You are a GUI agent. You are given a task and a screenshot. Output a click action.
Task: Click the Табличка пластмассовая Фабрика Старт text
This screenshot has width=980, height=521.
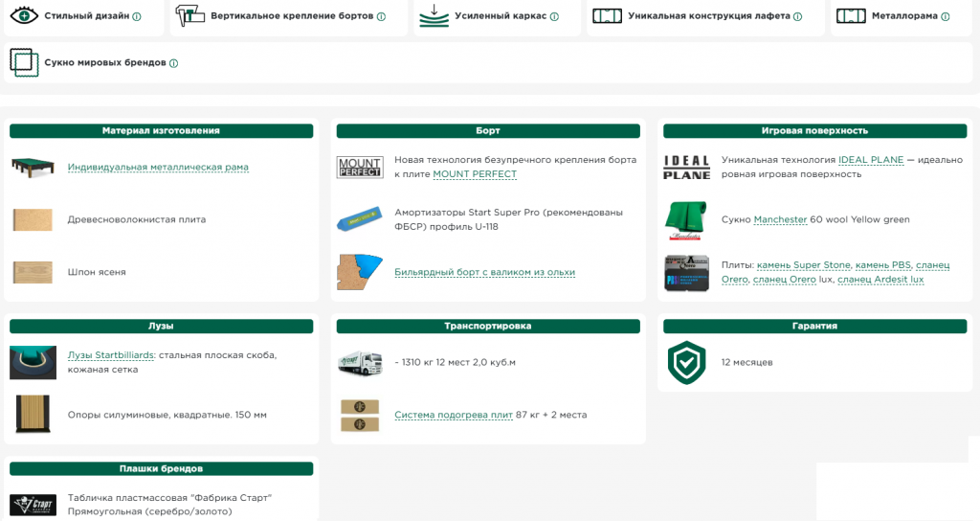pos(170,505)
